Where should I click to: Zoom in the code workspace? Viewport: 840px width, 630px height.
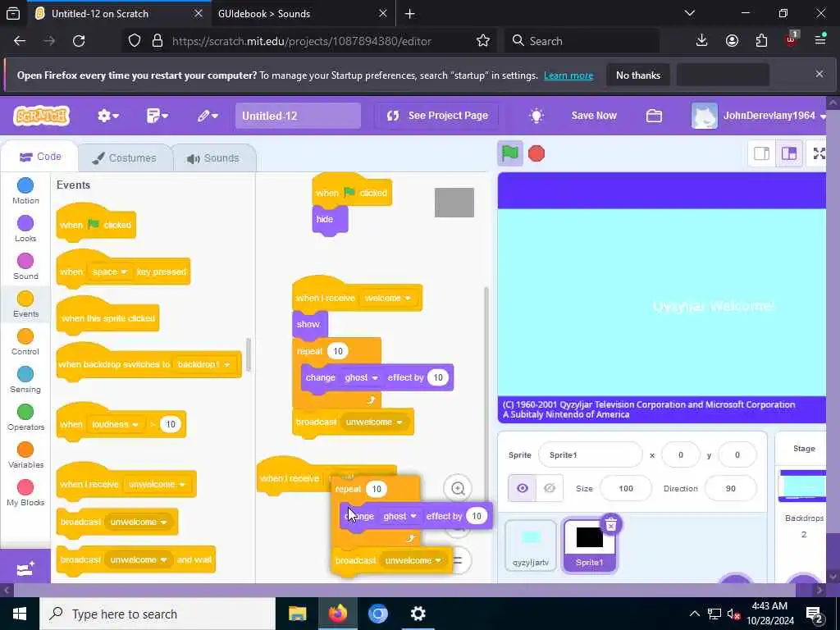pyautogui.click(x=458, y=489)
